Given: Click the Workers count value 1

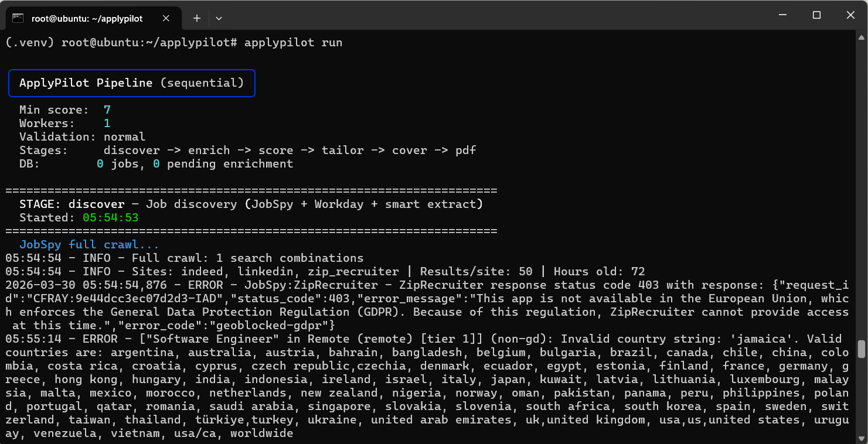Looking at the screenshot, I should tap(107, 123).
